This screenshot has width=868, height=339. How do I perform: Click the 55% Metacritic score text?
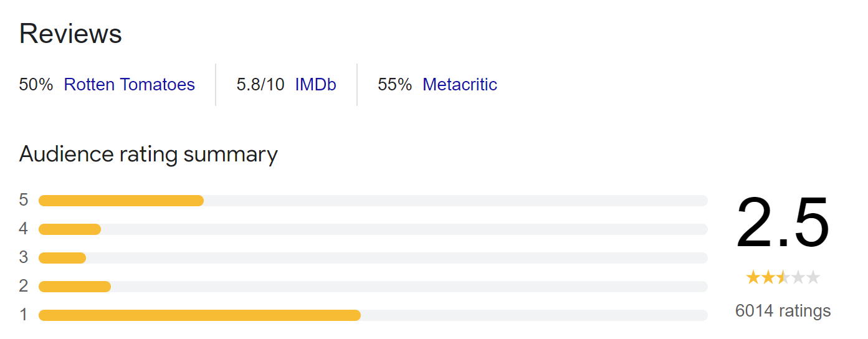tap(395, 85)
